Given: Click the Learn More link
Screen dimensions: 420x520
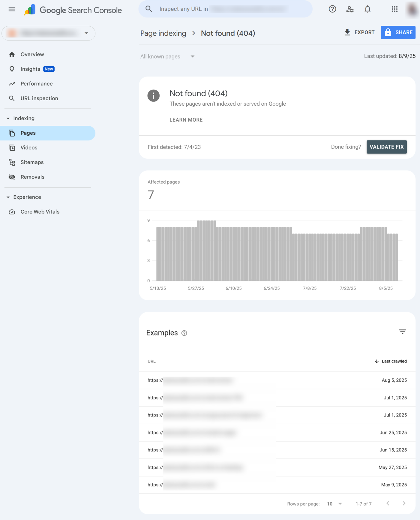Looking at the screenshot, I should pyautogui.click(x=186, y=120).
